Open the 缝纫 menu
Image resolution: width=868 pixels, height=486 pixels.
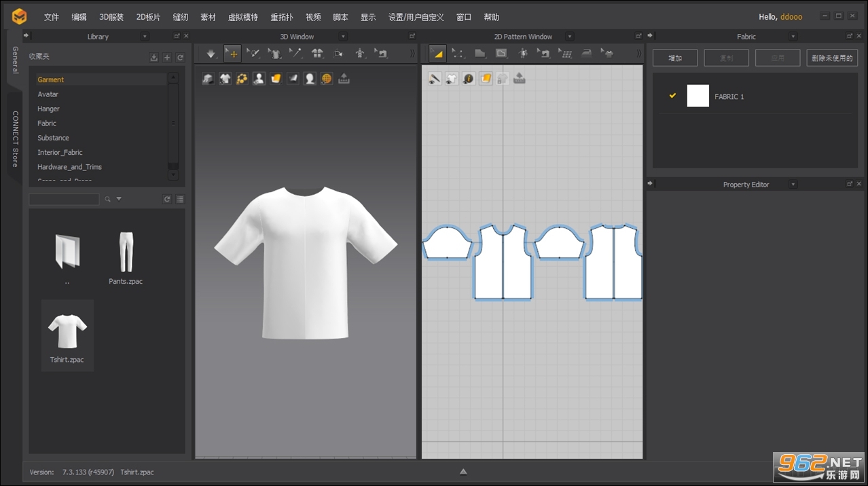[x=180, y=18]
